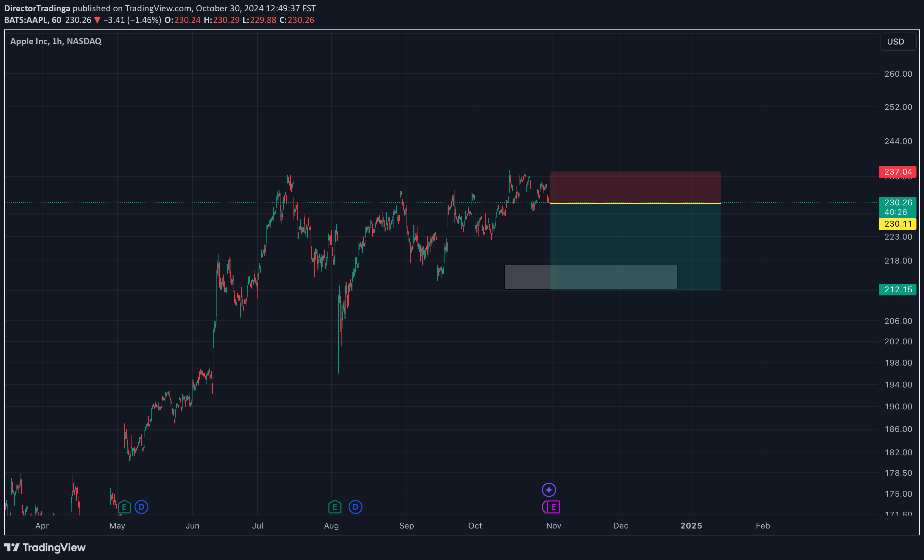Click the 194.00 price axis label
Screen dimensions: 924x560
click(x=898, y=385)
